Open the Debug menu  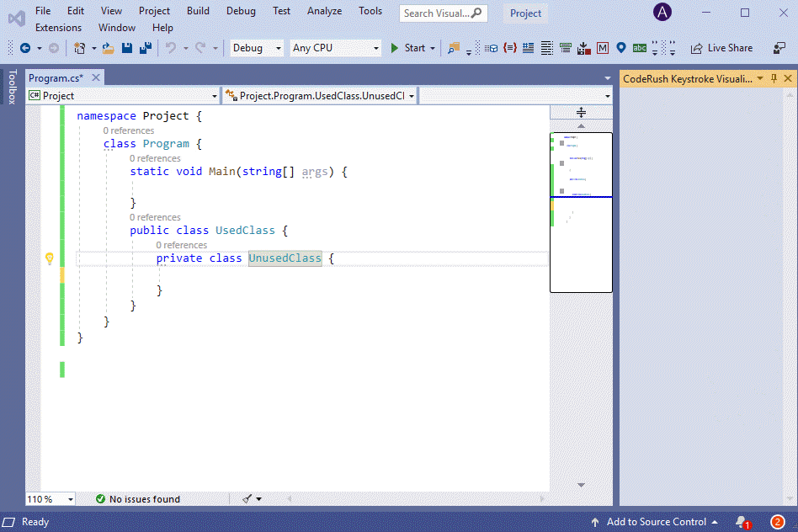[241, 11]
